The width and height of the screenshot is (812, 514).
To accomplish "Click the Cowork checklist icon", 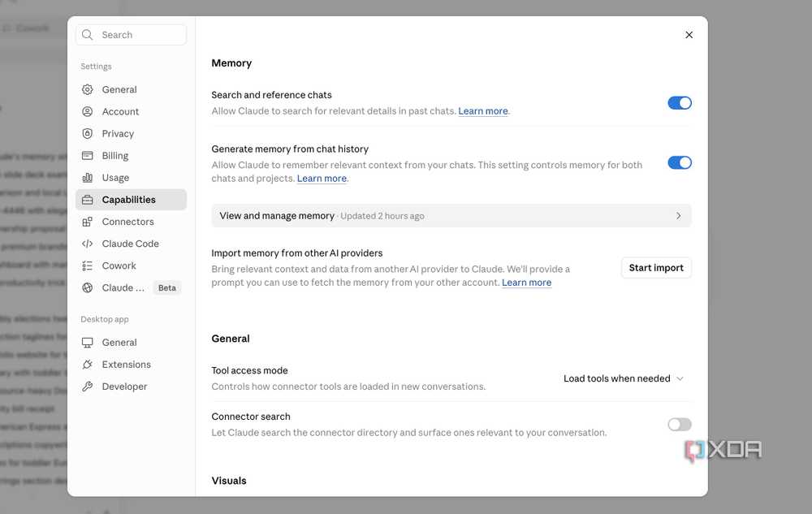I will (x=88, y=266).
